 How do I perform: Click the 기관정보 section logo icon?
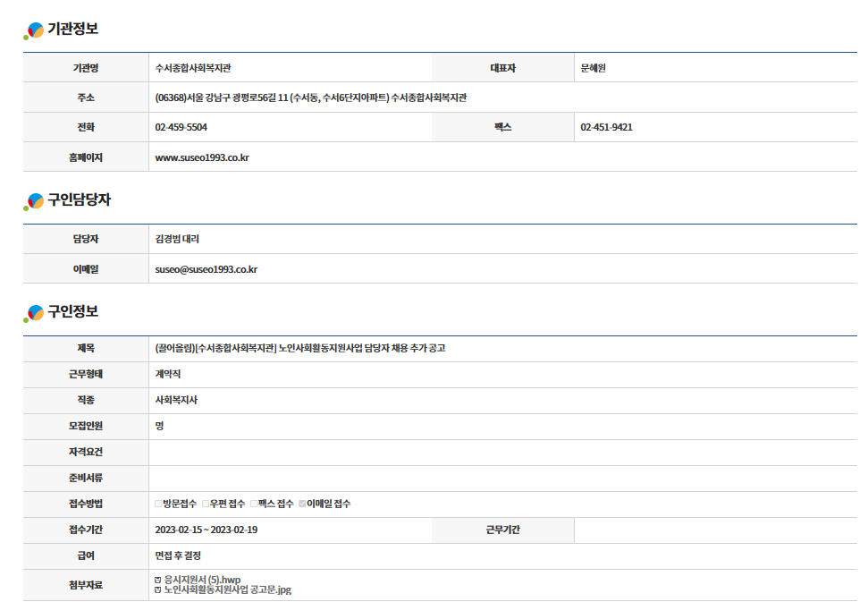pos(34,30)
